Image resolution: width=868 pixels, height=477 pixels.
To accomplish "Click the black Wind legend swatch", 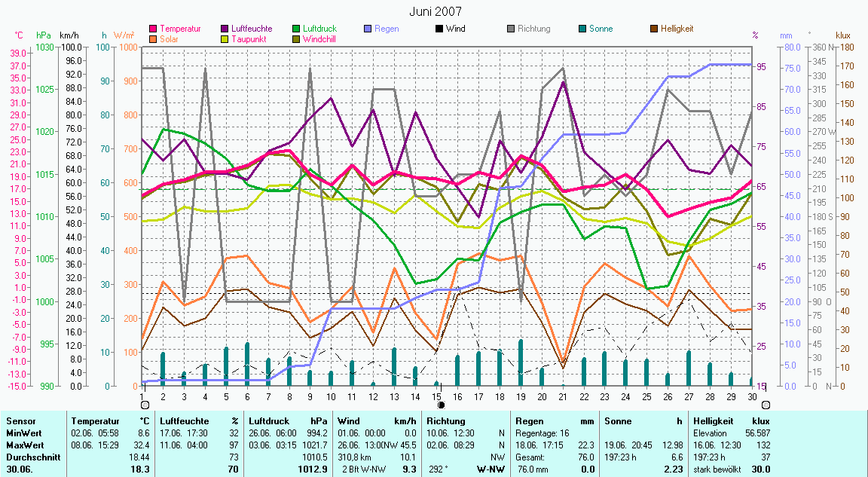I will point(439,29).
